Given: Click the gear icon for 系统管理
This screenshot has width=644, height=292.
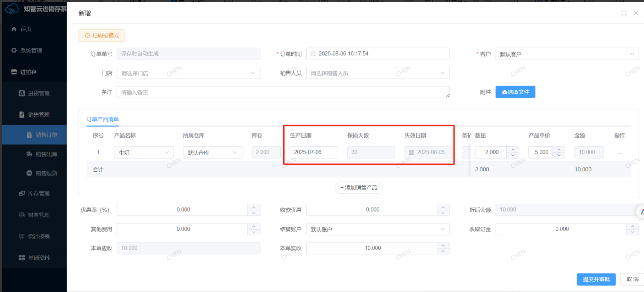Looking at the screenshot, I should (x=14, y=50).
